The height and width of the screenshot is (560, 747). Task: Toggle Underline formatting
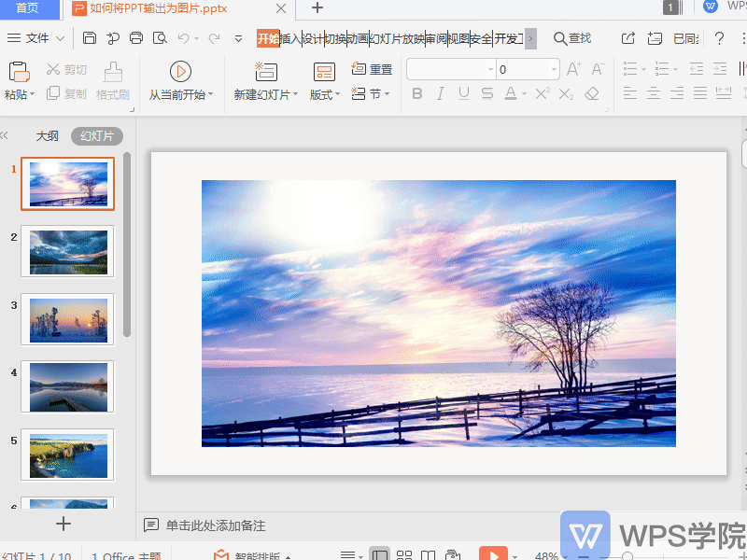tap(463, 94)
